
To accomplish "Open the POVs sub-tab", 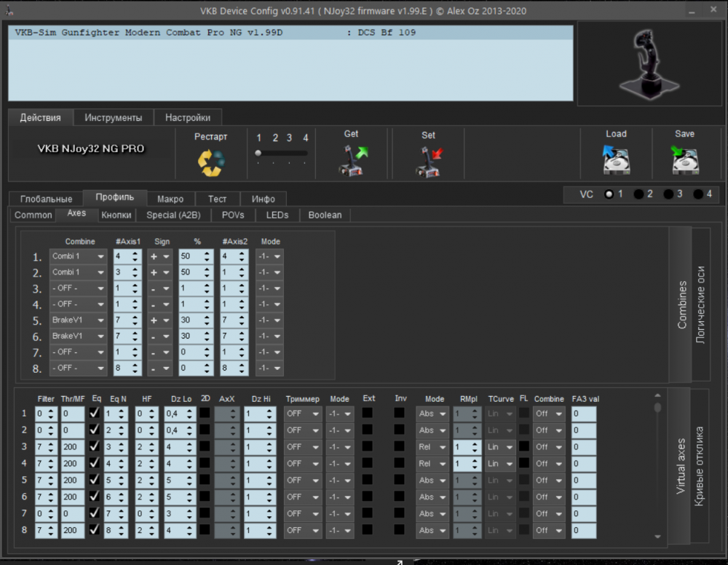I will (233, 215).
